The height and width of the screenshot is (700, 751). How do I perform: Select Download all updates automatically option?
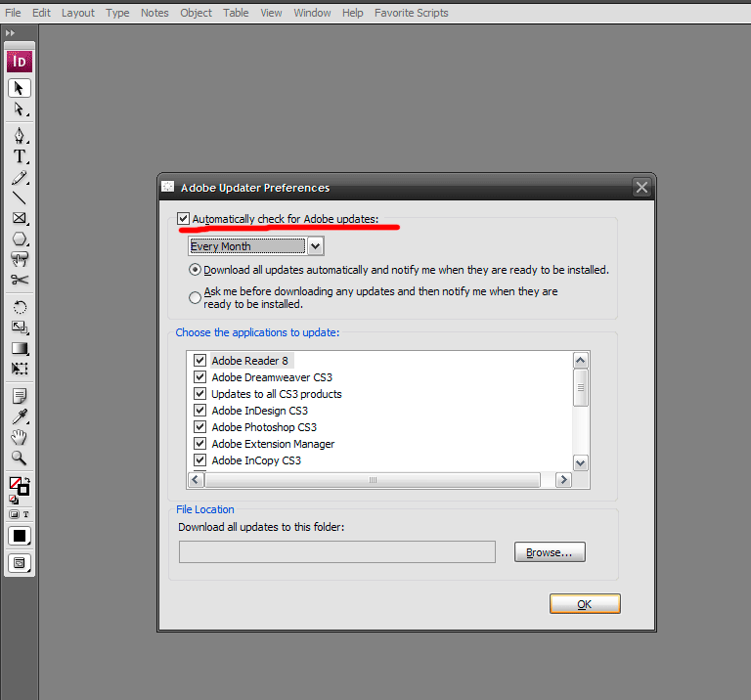point(195,270)
